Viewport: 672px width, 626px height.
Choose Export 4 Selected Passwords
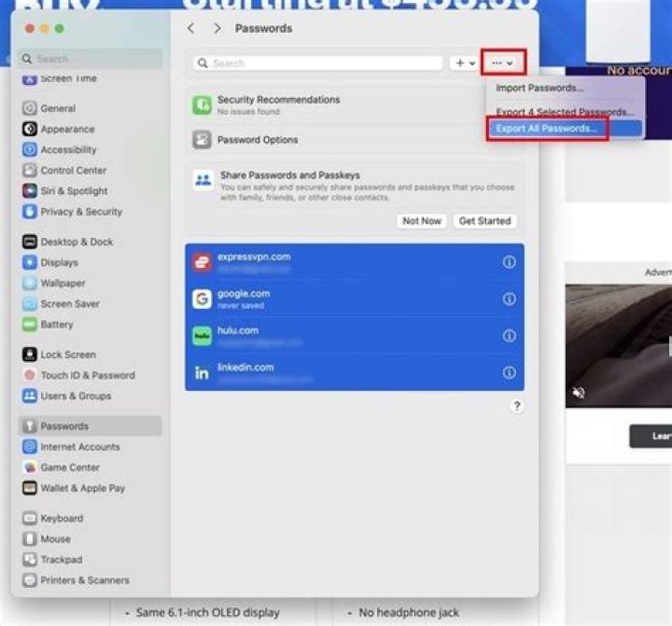pyautogui.click(x=565, y=110)
